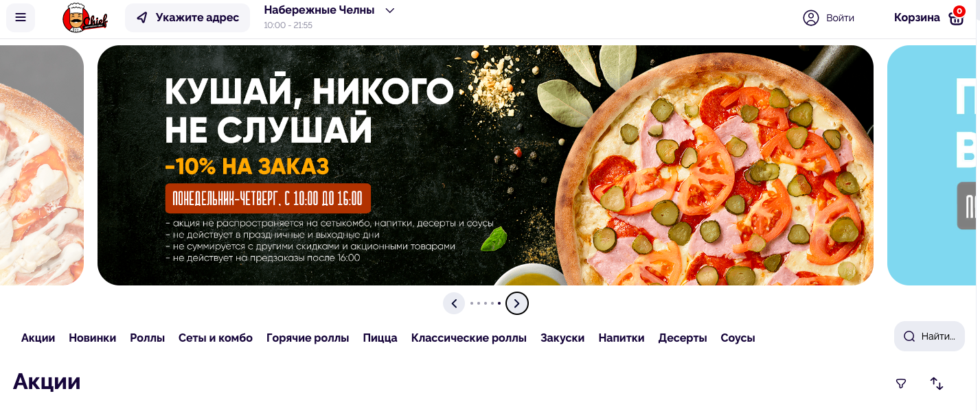Open the shopping basket icon
Screen dimensions: 980x411
(x=957, y=17)
